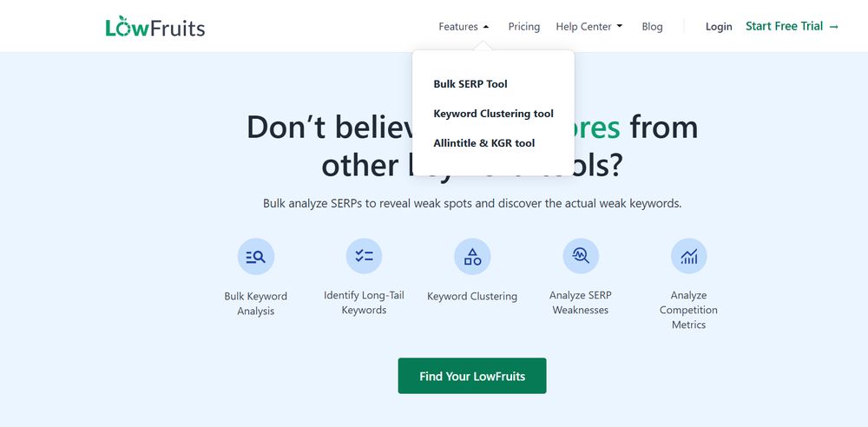Click the 'Bulk analyze SERPs' subtitle text
The width and height of the screenshot is (868, 427).
(x=472, y=203)
